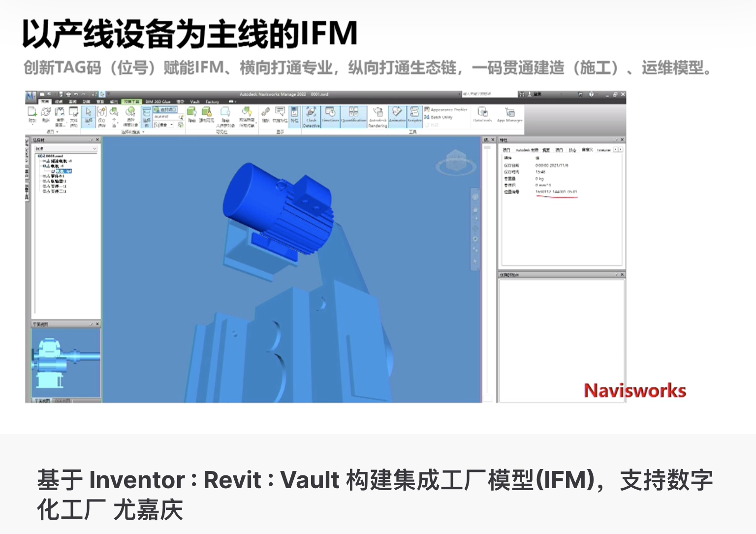This screenshot has width=756, height=534.
Task: Expand the 减速电机 node in selection tree
Action: pos(44,161)
